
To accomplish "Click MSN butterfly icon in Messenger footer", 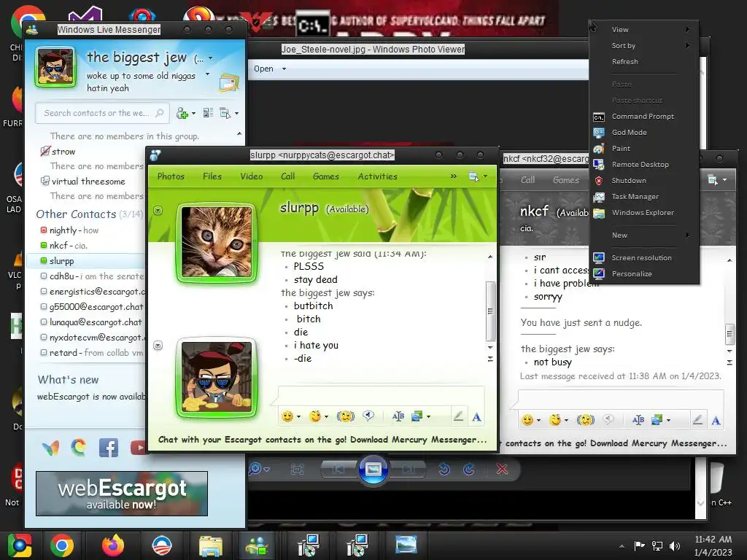I will pos(51,448).
